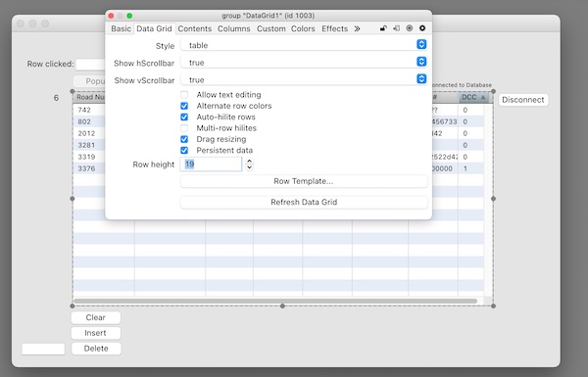Image resolution: width=588 pixels, height=377 pixels.
Task: Click the round target icon in inspector header
Action: [410, 28]
